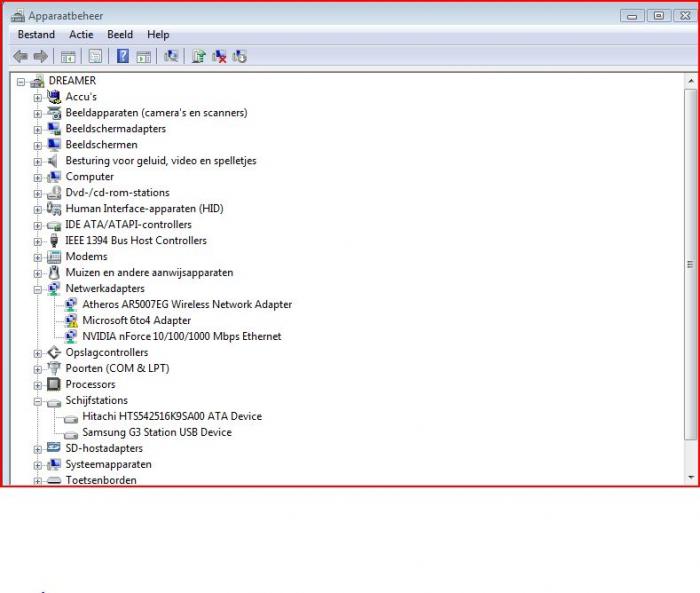Collapse the Schijfstations category

(x=38, y=401)
